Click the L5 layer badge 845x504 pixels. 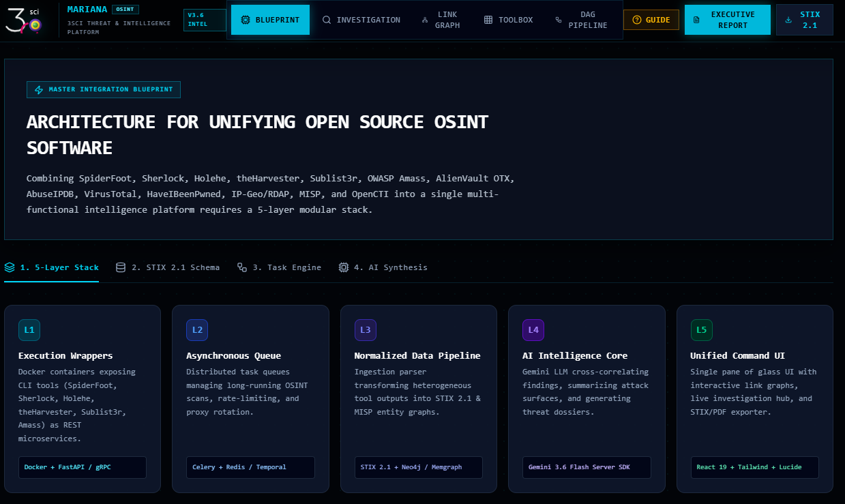701,330
